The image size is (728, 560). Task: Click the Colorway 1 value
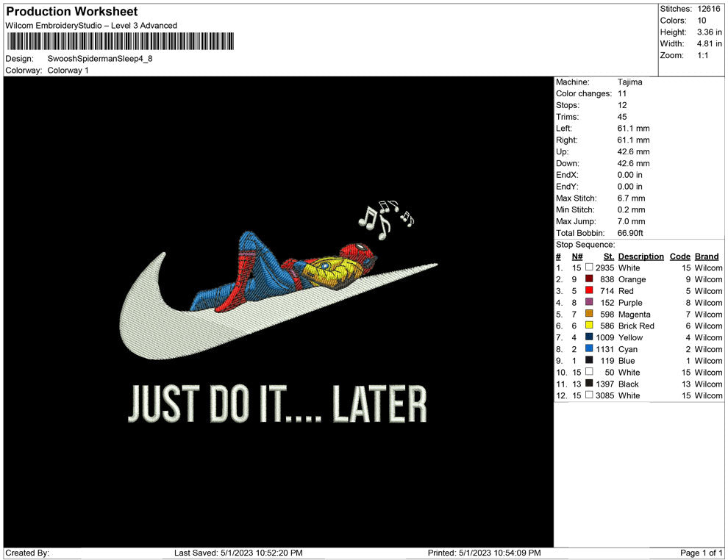click(68, 70)
